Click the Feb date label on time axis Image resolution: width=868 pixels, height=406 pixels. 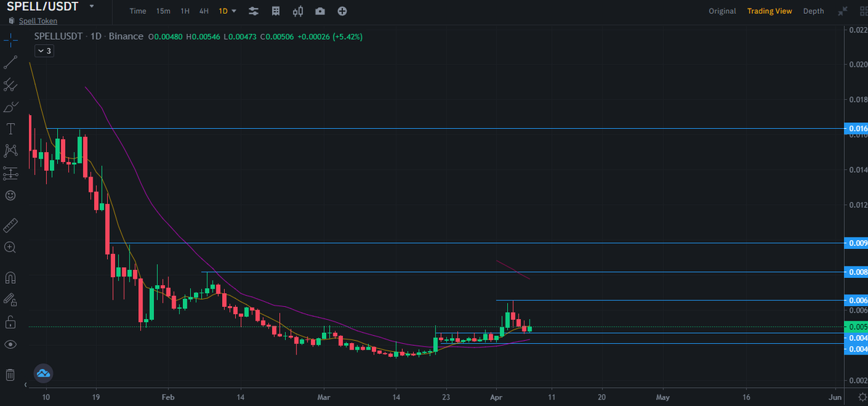pos(168,397)
